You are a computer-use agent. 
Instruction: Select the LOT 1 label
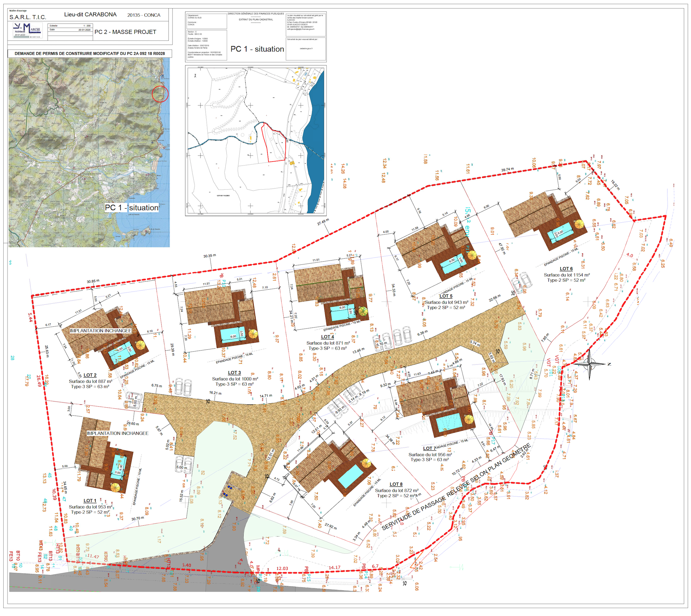pos(90,500)
